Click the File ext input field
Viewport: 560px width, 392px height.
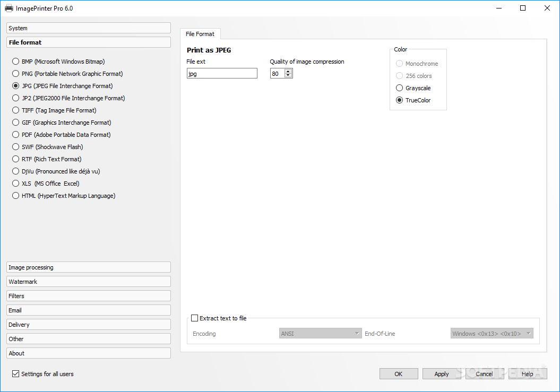(222, 73)
